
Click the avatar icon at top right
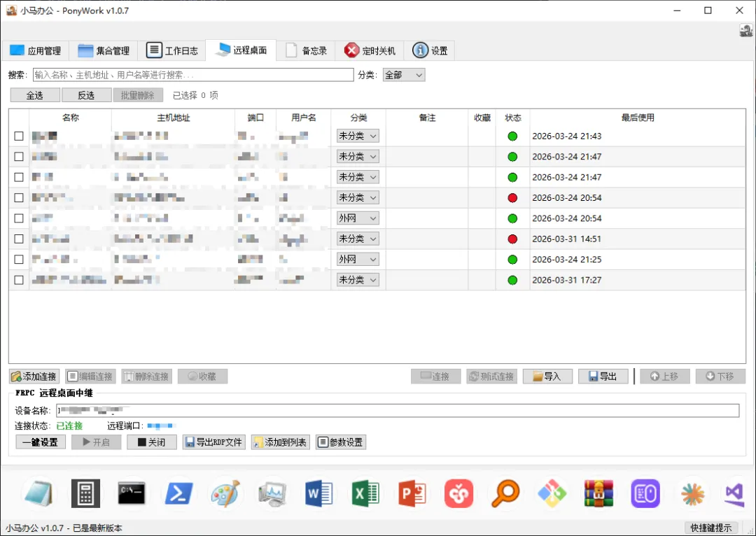click(746, 31)
